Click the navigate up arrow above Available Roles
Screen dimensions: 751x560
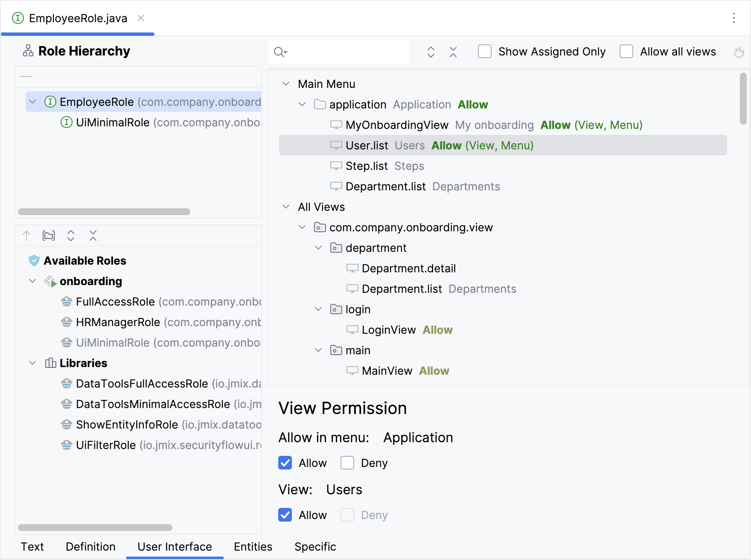click(x=26, y=235)
